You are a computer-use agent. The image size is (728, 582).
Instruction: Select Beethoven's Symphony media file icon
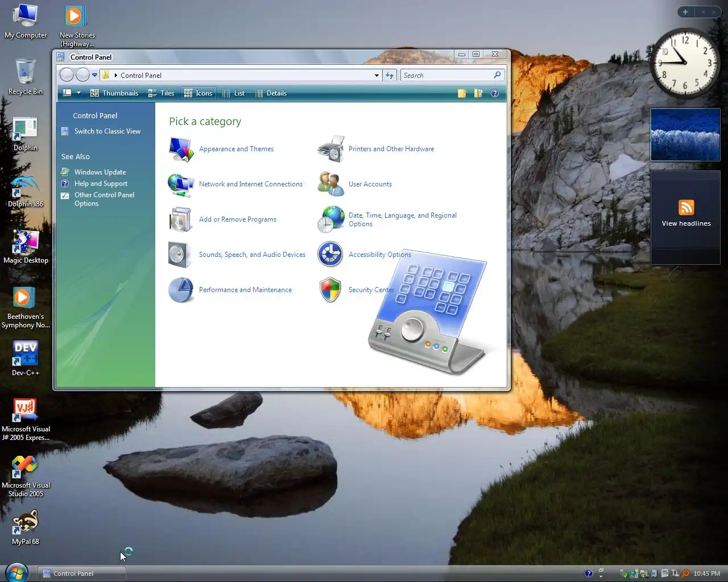pyautogui.click(x=26, y=307)
